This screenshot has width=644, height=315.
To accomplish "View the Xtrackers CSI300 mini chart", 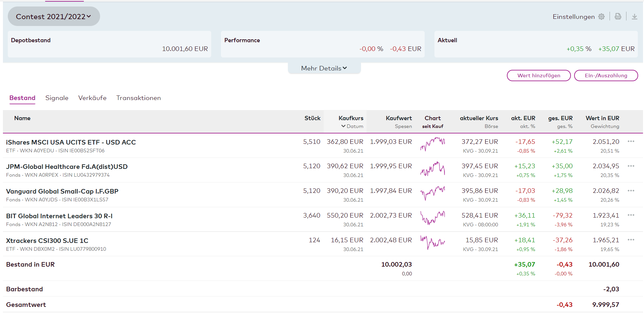I will [x=432, y=242].
